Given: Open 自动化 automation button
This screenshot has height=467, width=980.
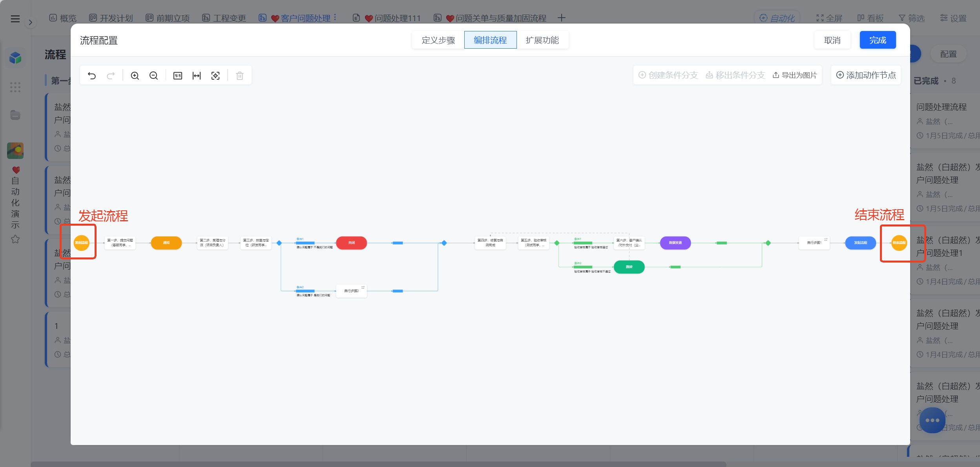Looking at the screenshot, I should [777, 18].
